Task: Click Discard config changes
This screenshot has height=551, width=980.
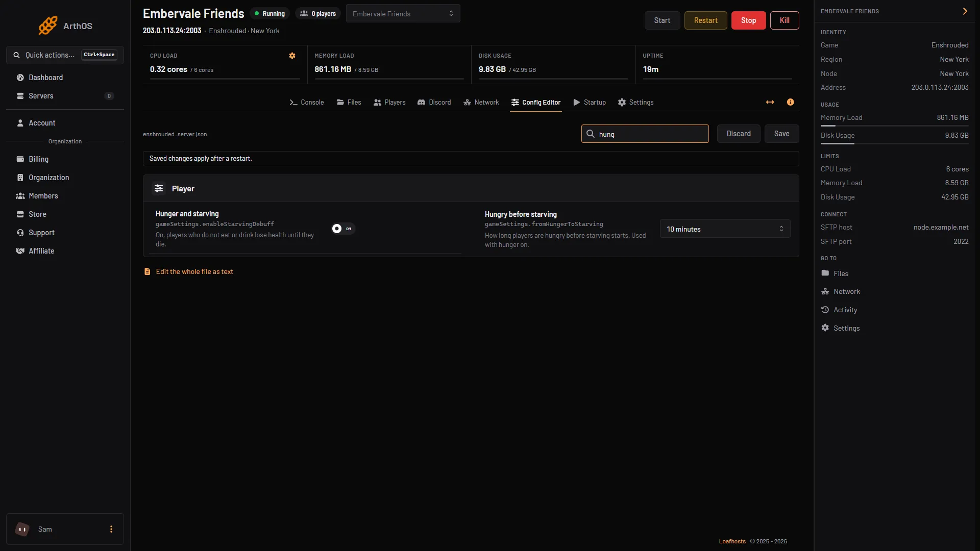Action: point(739,134)
